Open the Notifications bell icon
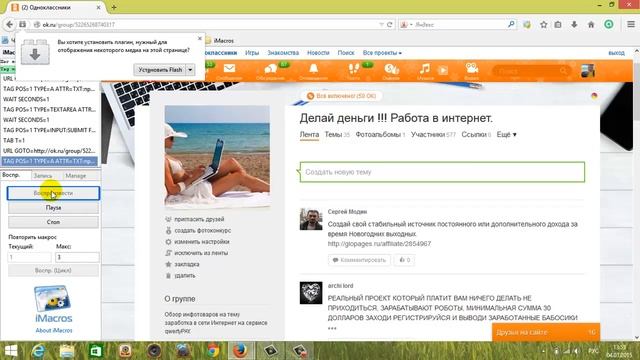This screenshot has height=360, width=640. (x=313, y=69)
